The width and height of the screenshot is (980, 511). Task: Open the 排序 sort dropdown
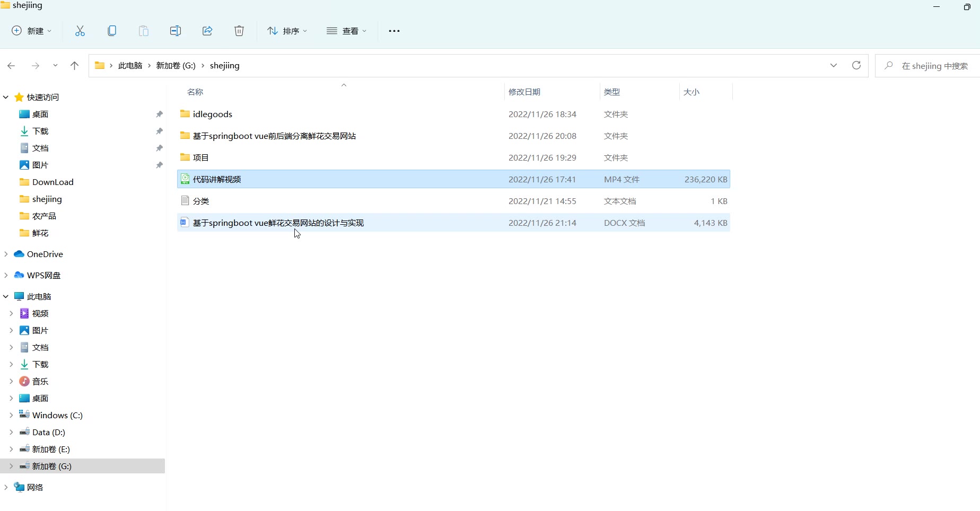[287, 31]
